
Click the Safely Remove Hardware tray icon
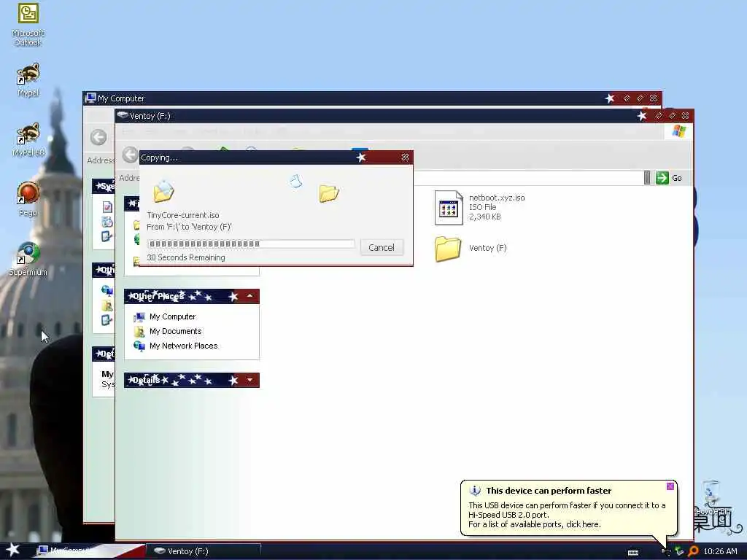(679, 551)
